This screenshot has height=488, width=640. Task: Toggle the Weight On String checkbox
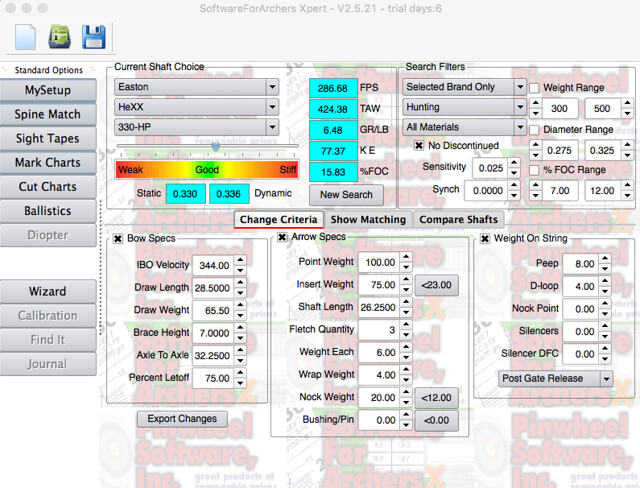pos(484,239)
